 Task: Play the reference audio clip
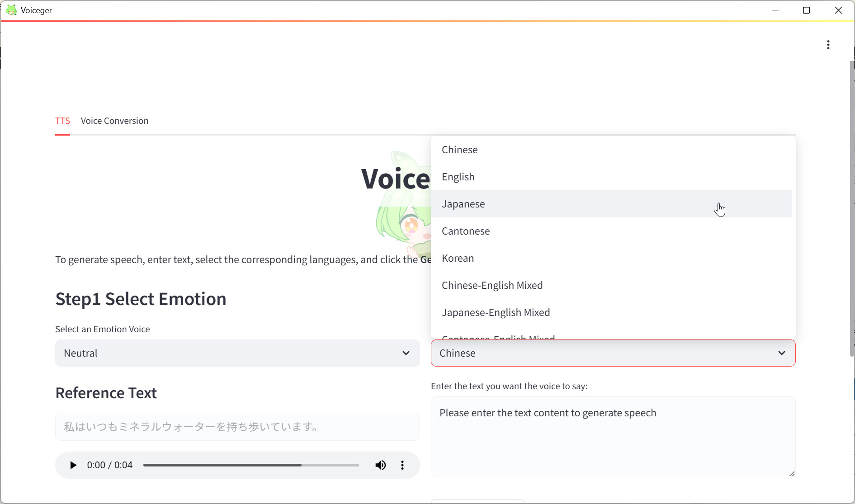[73, 465]
